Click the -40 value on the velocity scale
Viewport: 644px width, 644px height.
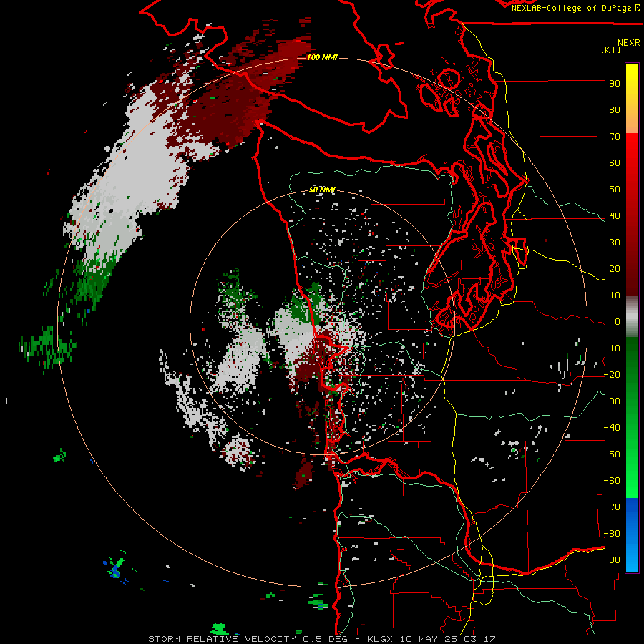(612, 428)
